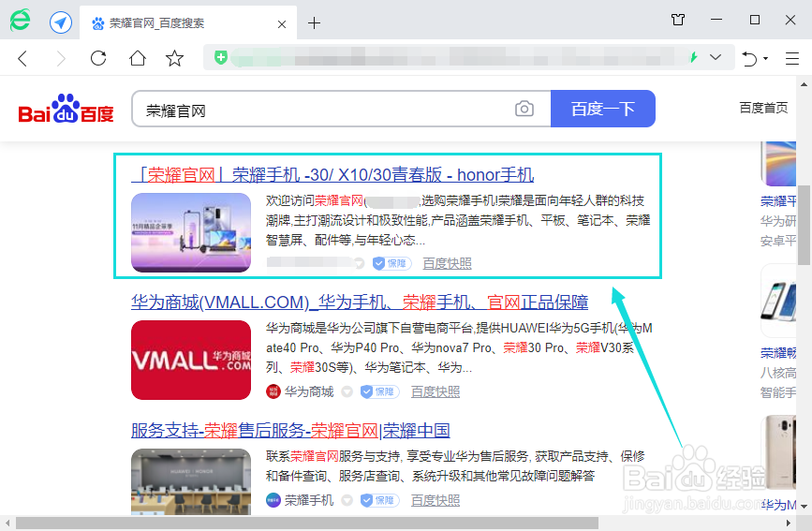This screenshot has height=531, width=812.
Task: Open the 百度首页 link
Action: coord(763,108)
